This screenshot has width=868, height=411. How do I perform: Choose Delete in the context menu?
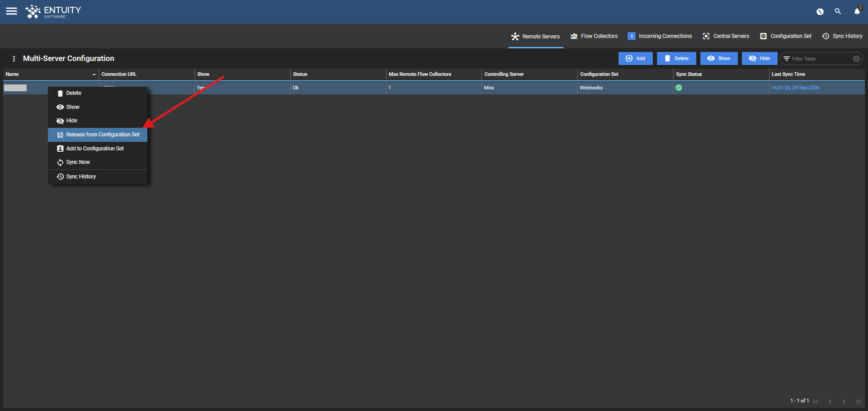(x=98, y=93)
